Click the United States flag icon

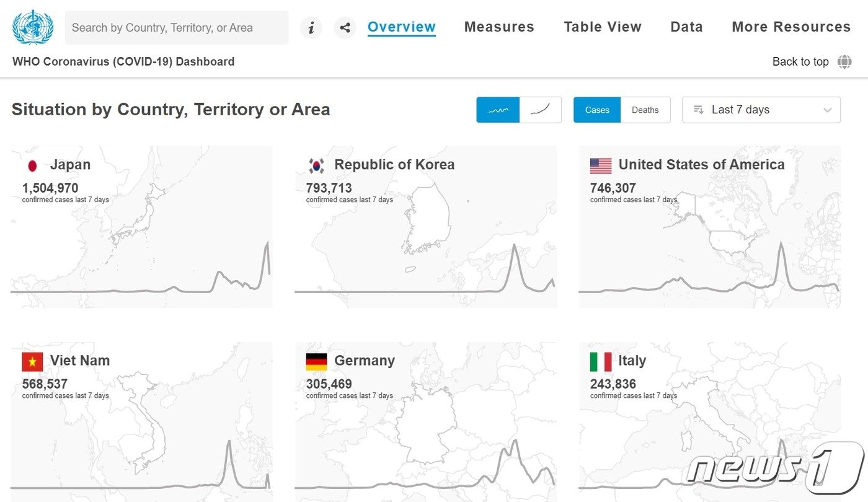(x=600, y=165)
